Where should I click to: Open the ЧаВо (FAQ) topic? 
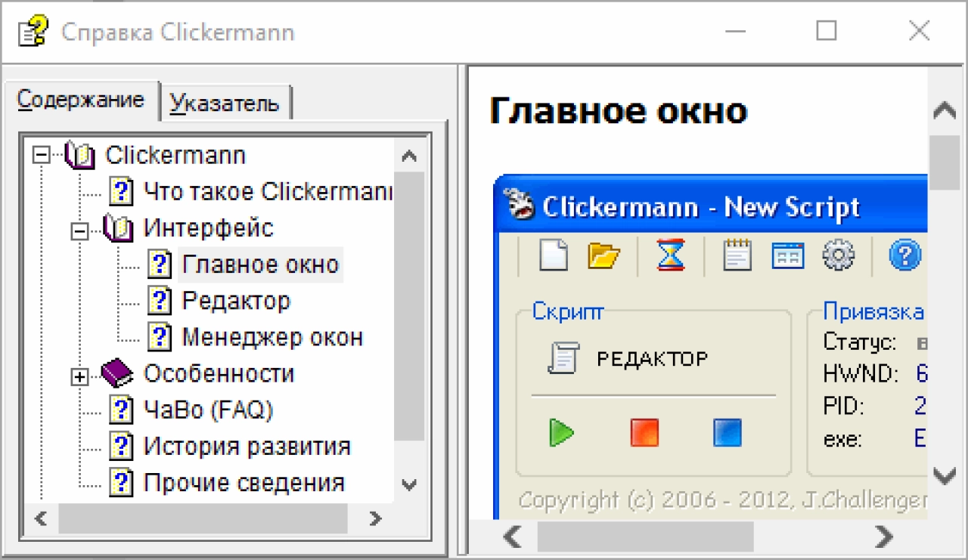point(208,410)
